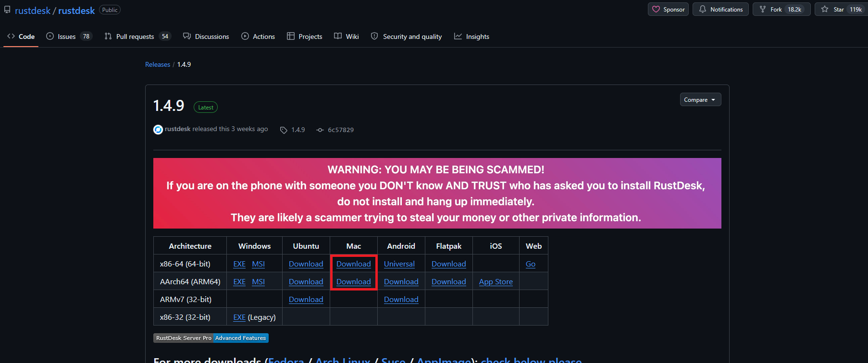The height and width of the screenshot is (363, 868).
Task: Download the Windows AArch64 MSI
Action: (259, 282)
